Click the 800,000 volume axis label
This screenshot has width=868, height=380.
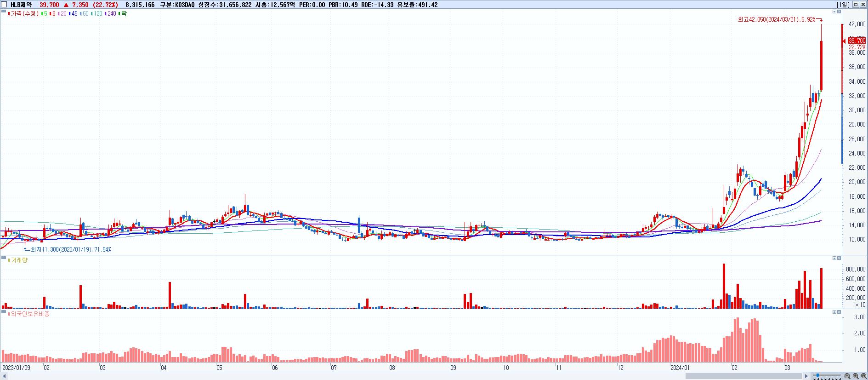856,269
